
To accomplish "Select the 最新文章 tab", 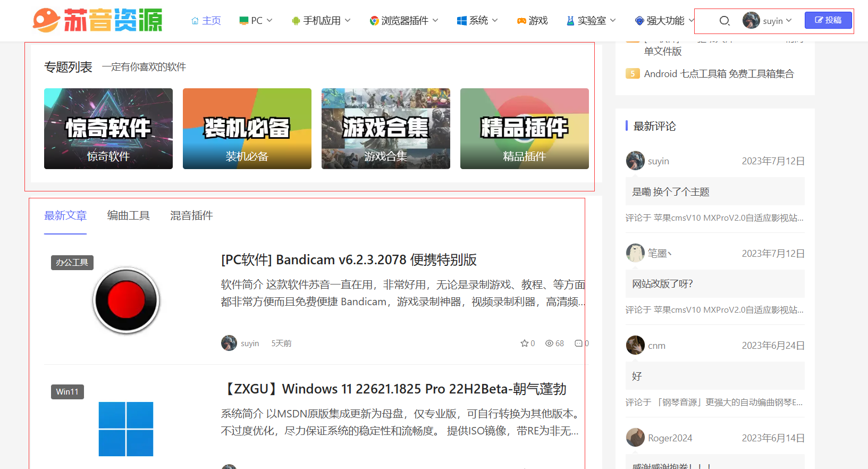I will [x=65, y=215].
